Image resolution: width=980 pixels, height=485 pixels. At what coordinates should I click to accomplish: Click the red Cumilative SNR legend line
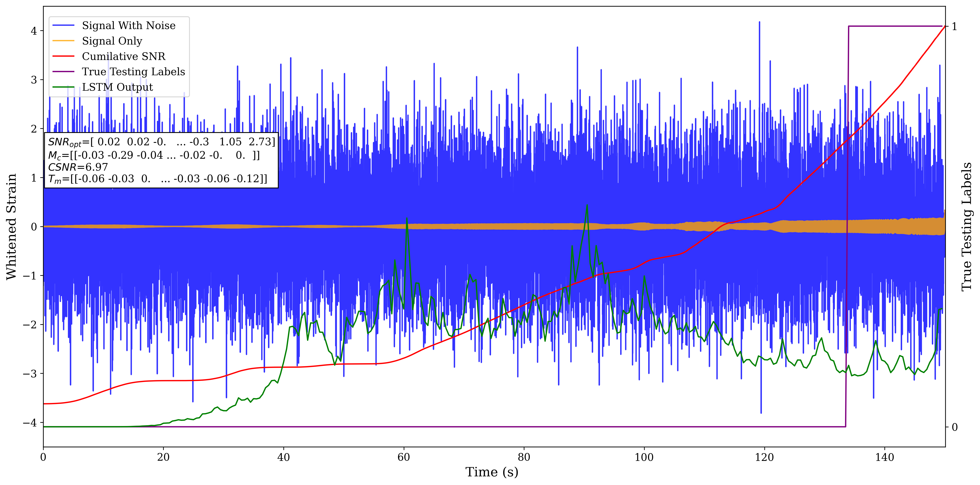63,56
